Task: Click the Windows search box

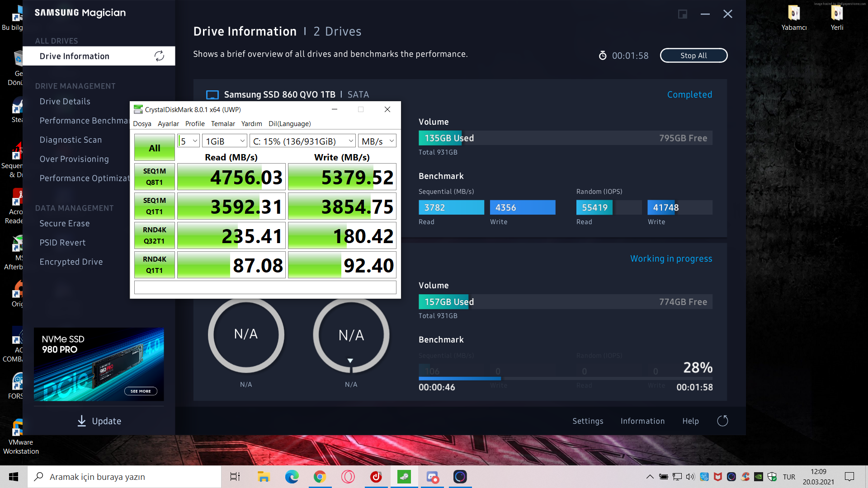Action: tap(124, 477)
